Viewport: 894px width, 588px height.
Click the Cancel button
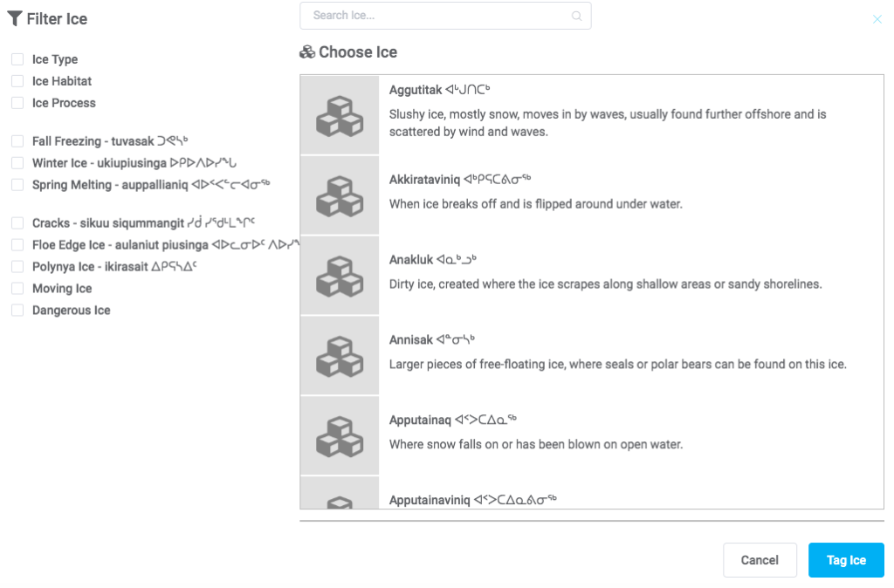[760, 560]
